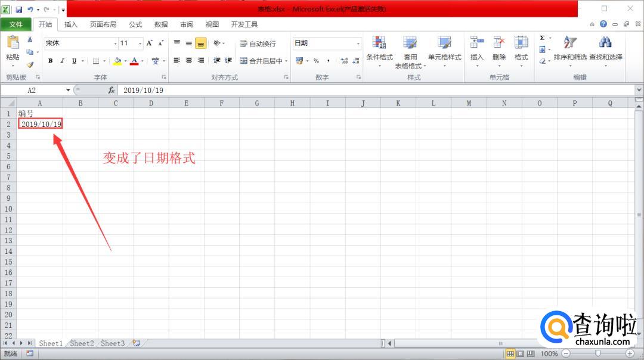This screenshot has width=644, height=360.
Task: Click the 排序和筛选 sort and filter icon
Action: (570, 43)
